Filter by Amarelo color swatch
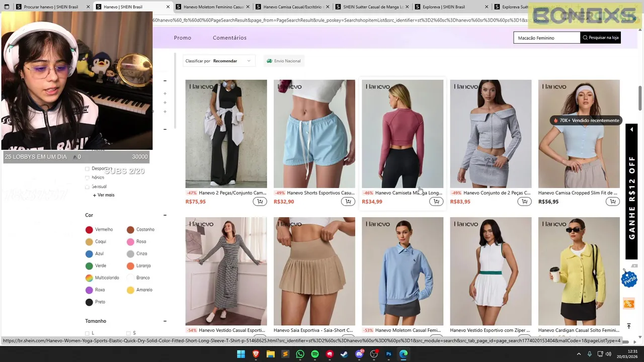644x362 pixels. (130, 290)
